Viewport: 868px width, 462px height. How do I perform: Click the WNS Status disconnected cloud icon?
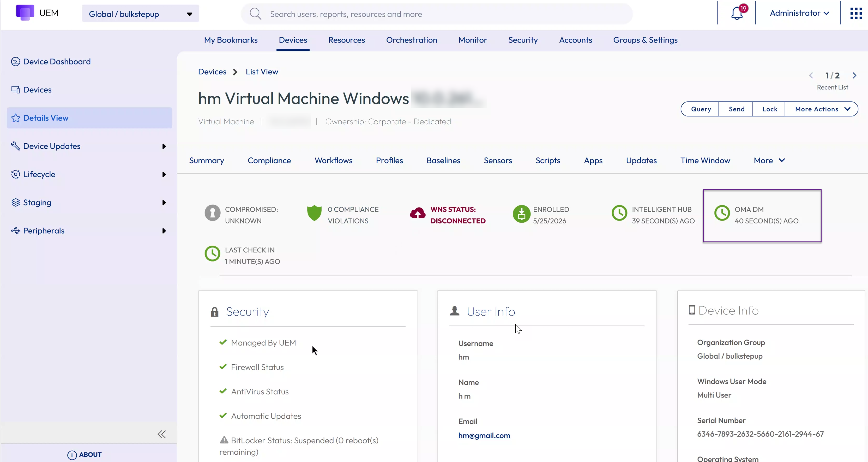coord(418,213)
